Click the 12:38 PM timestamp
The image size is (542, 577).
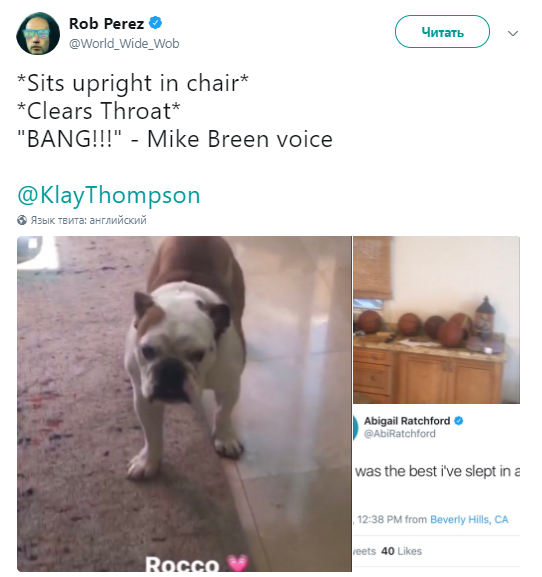coord(379,519)
